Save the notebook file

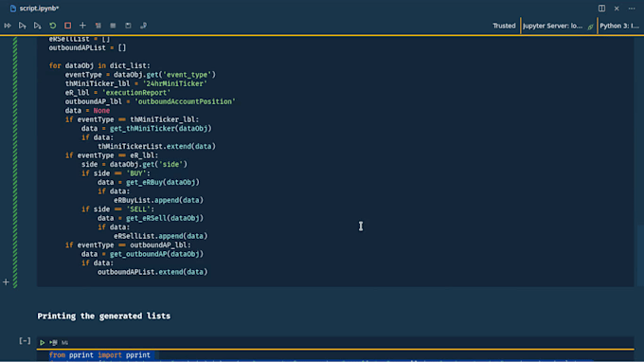tap(128, 26)
